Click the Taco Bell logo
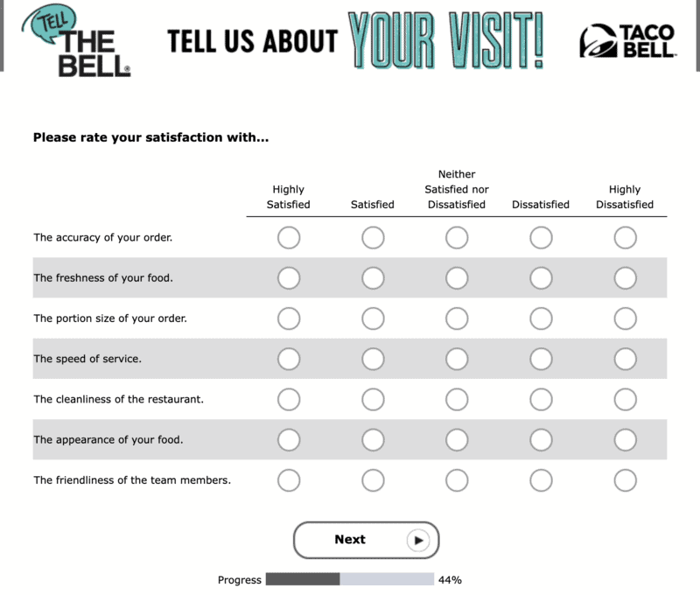Image resolution: width=700 pixels, height=595 pixels. pyautogui.click(x=626, y=41)
